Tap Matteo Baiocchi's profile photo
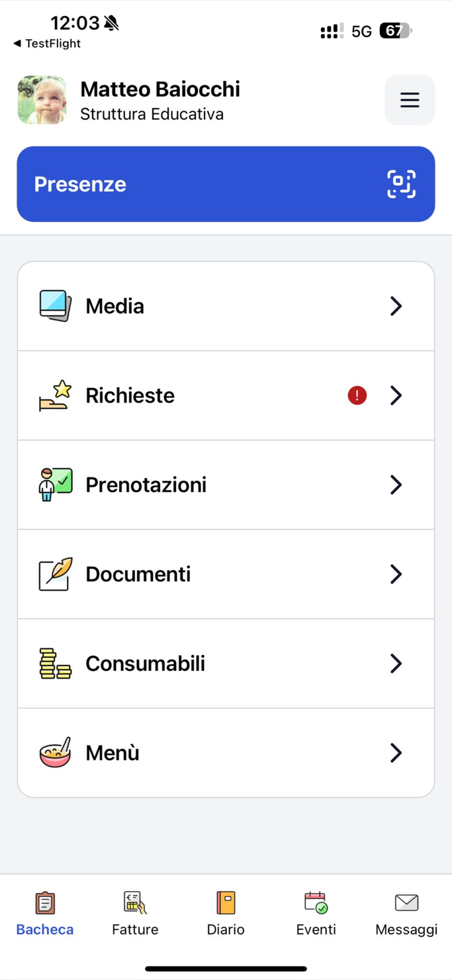The width and height of the screenshot is (452, 980). point(42,100)
